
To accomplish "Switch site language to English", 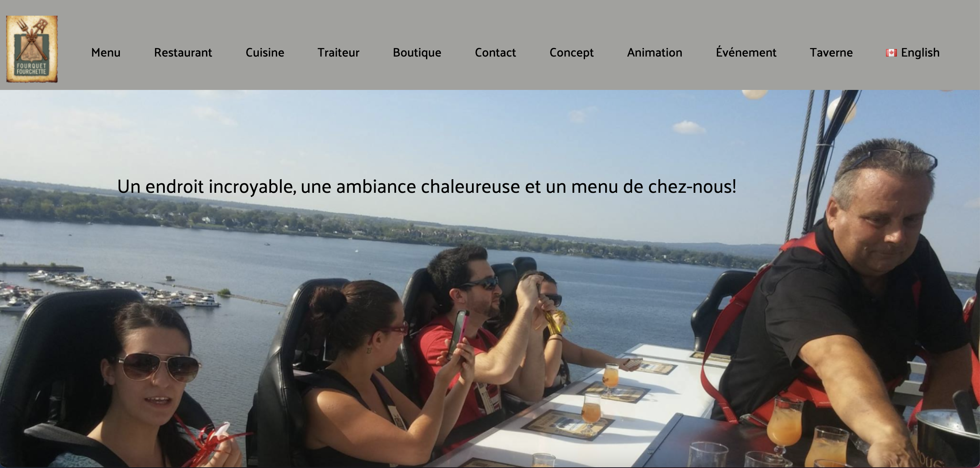I will [x=920, y=52].
